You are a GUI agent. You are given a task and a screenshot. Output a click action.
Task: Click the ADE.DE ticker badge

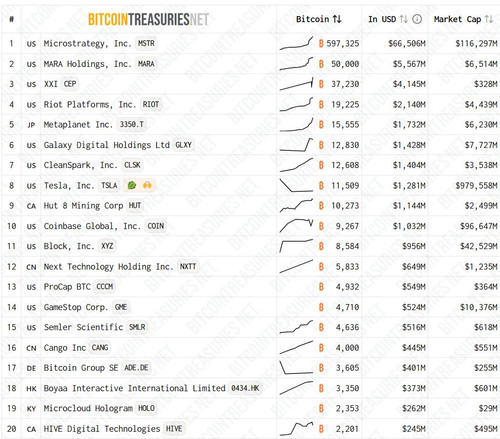(136, 368)
